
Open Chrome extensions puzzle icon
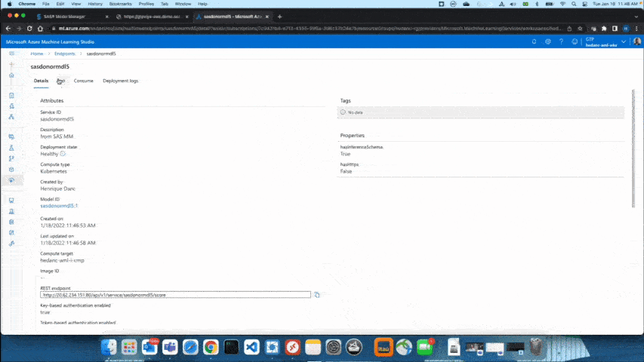pos(604,29)
